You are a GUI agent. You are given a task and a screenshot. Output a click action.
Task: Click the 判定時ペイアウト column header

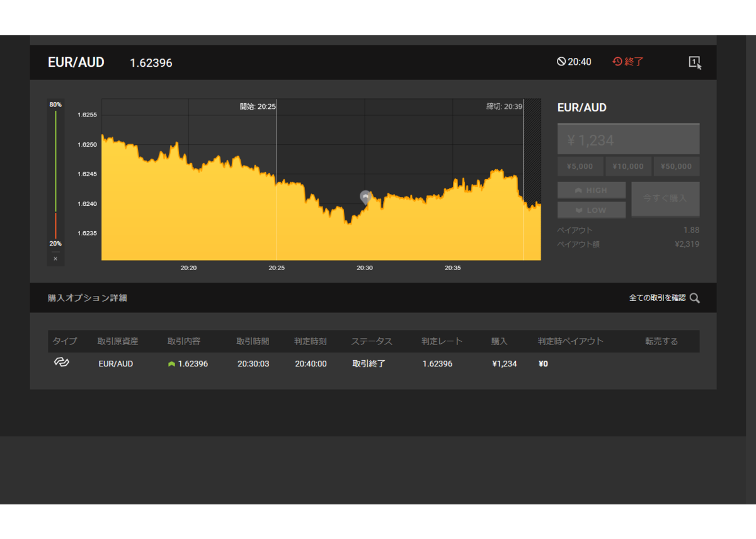point(571,341)
